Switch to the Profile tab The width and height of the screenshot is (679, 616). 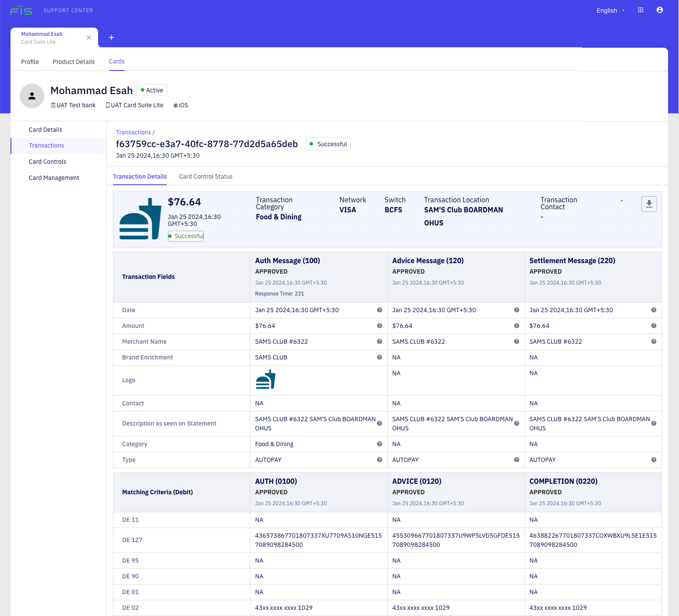tap(29, 62)
